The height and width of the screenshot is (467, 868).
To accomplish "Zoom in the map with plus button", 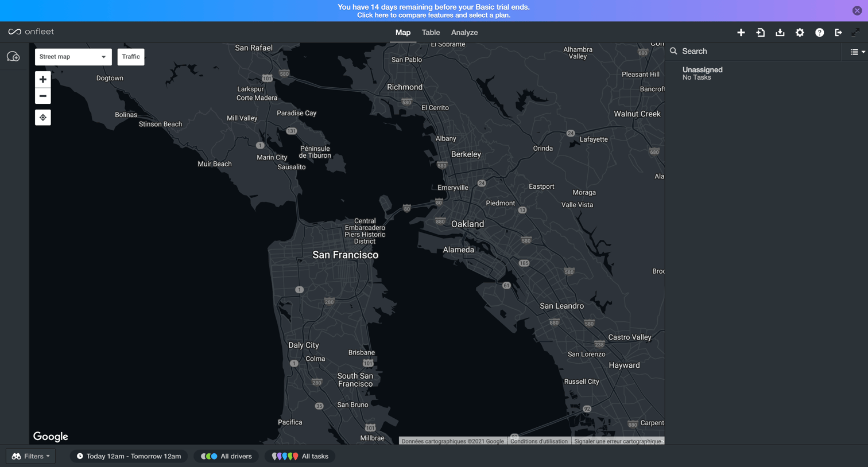I will [x=43, y=79].
